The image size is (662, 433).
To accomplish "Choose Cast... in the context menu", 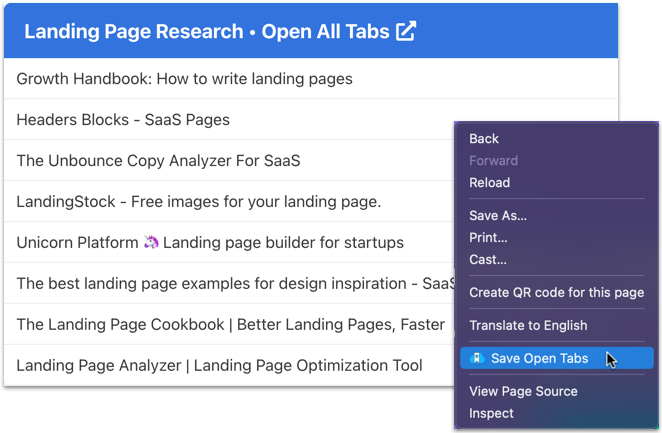I will [x=488, y=259].
